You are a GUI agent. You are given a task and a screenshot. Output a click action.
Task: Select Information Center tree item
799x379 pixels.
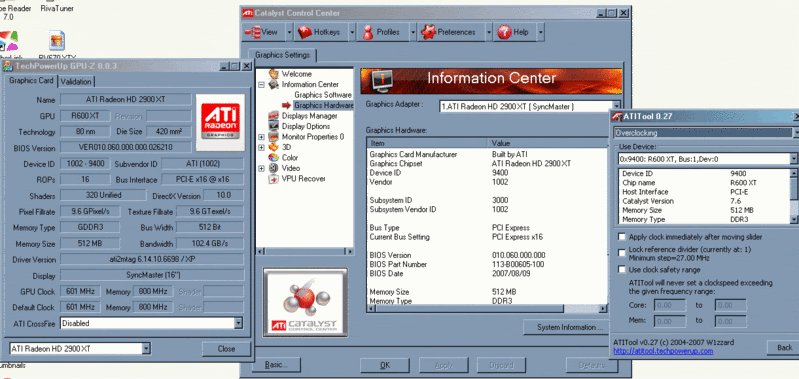(x=310, y=85)
